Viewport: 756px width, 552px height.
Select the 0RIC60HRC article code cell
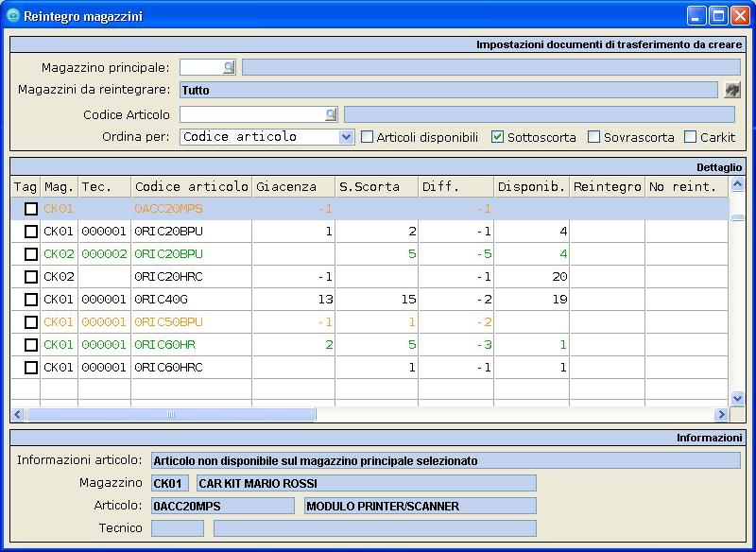click(192, 368)
